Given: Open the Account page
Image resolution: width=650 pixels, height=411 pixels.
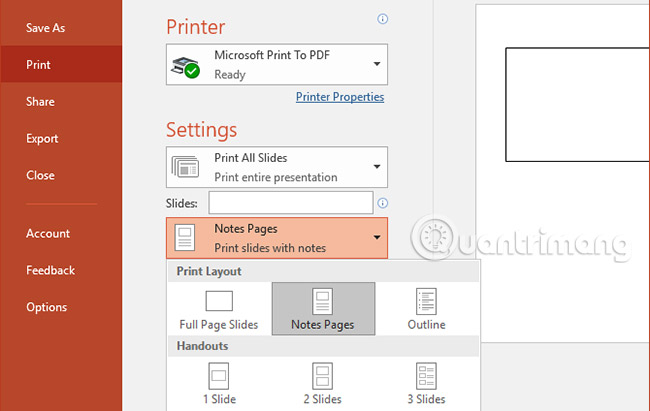Looking at the screenshot, I should [48, 233].
